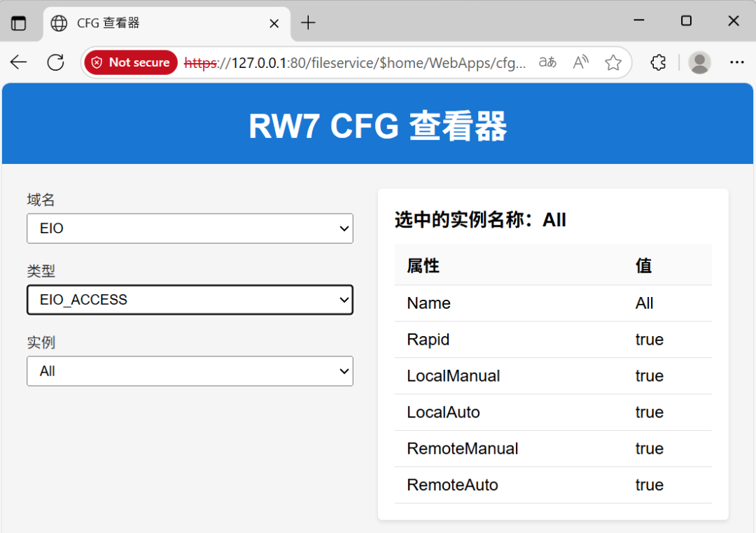Click the true value in LocalAuto row
Screen dimensions: 756x533
click(x=649, y=413)
